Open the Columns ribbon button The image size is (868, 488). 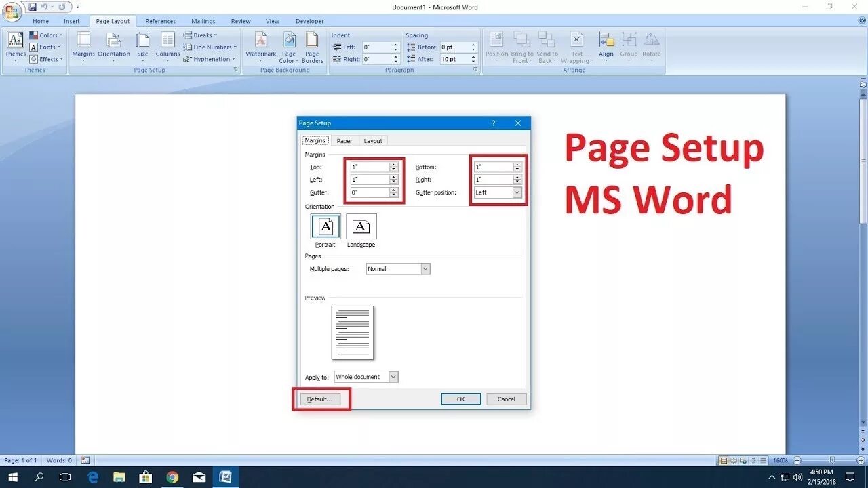pos(167,46)
